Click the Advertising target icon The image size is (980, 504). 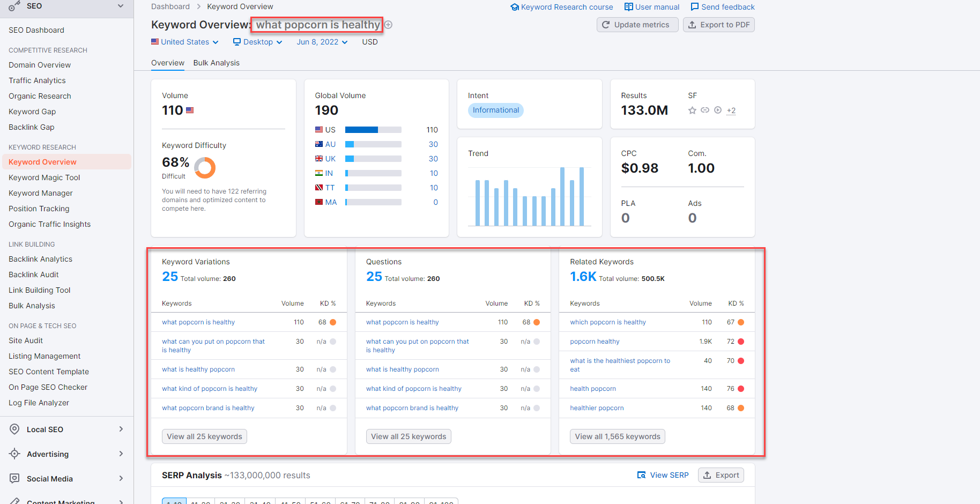pos(15,454)
